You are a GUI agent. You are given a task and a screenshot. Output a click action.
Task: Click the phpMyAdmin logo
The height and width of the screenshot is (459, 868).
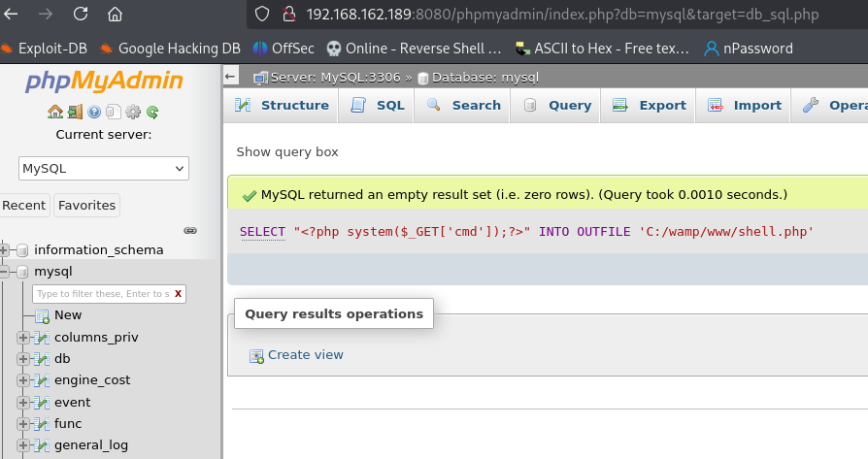[104, 81]
